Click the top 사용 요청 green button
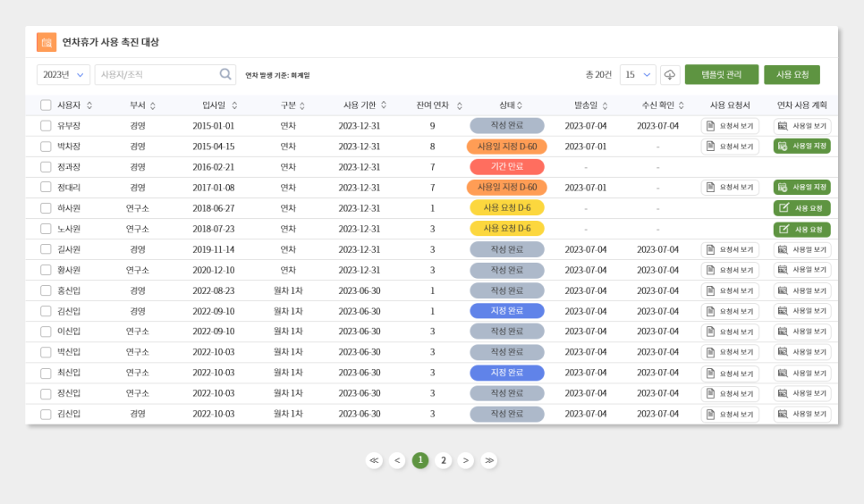Viewport: 864px width, 504px height. pyautogui.click(x=792, y=74)
